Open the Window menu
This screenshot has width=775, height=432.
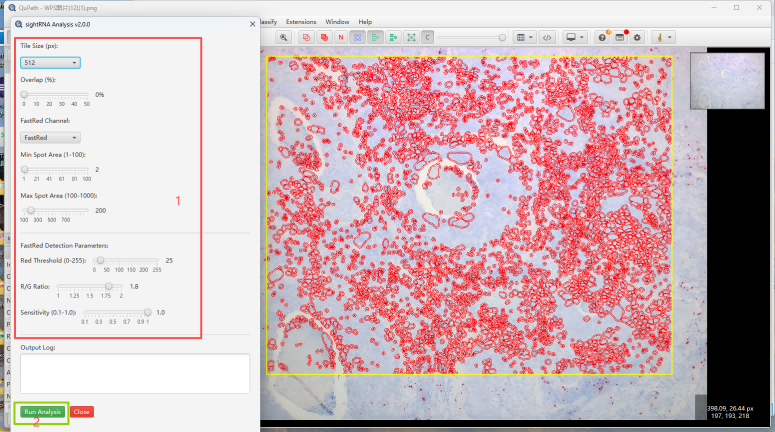pos(337,21)
